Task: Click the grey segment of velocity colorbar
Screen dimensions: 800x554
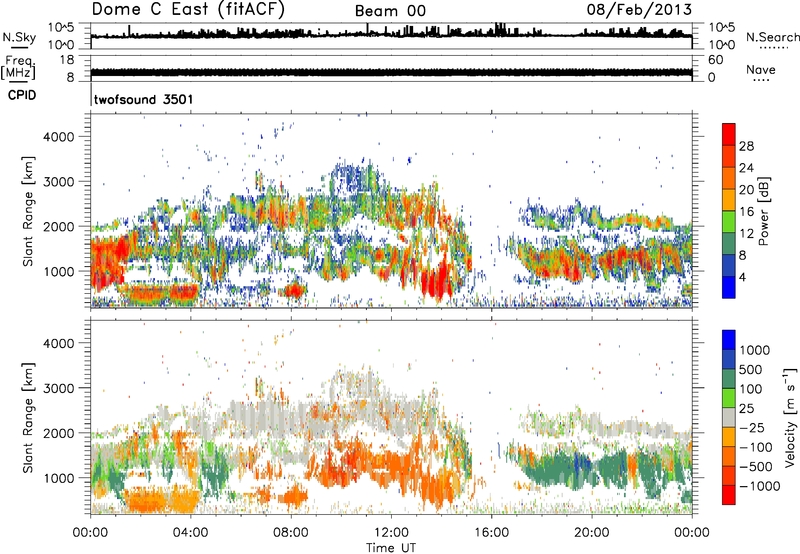Action: pyautogui.click(x=729, y=417)
